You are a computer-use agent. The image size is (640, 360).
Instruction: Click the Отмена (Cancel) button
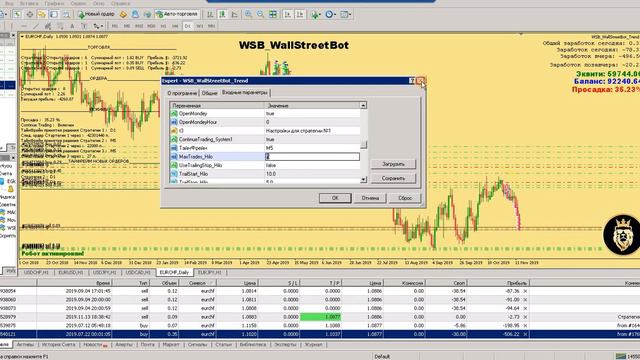coord(370,198)
